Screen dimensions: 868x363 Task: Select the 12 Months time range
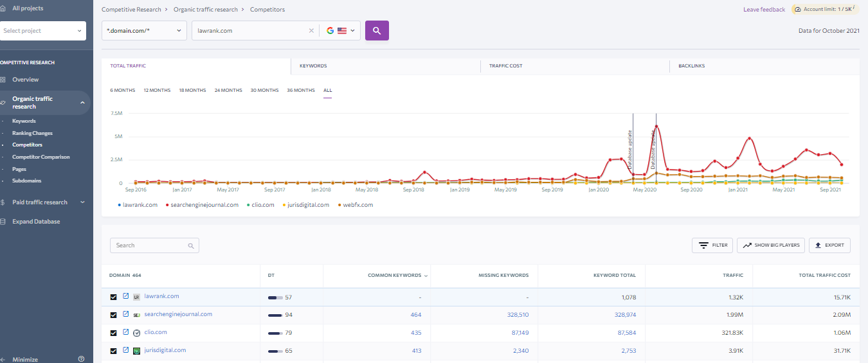(157, 91)
